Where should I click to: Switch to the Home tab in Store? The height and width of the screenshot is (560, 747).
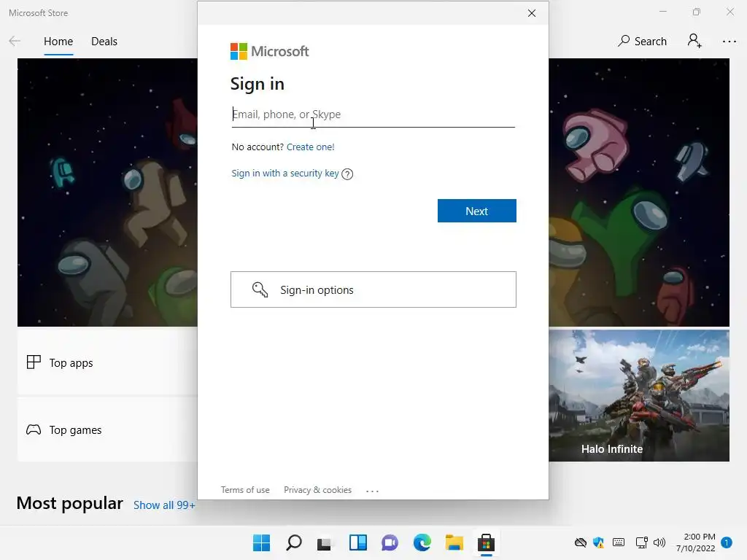(58, 42)
